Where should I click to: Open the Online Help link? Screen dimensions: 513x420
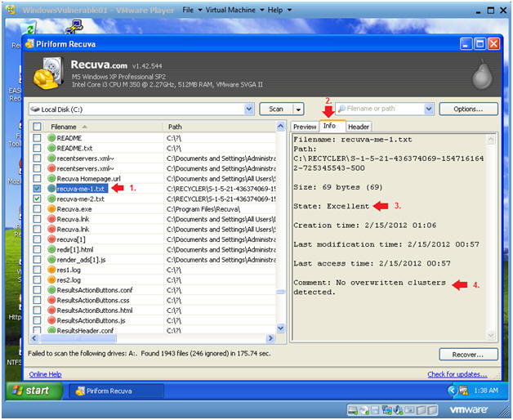tap(45, 374)
